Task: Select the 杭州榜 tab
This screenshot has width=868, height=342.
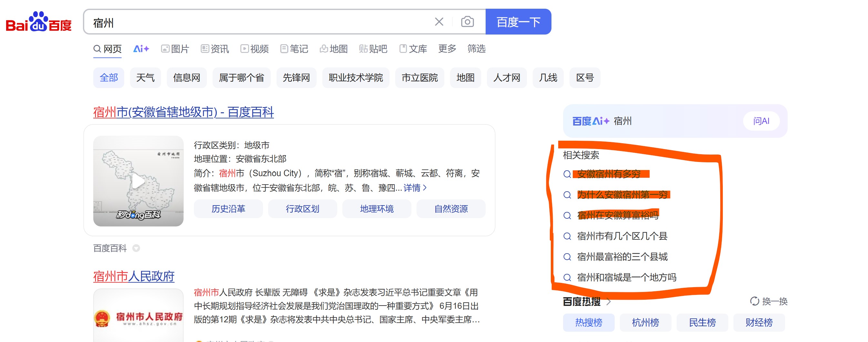Action: [646, 322]
